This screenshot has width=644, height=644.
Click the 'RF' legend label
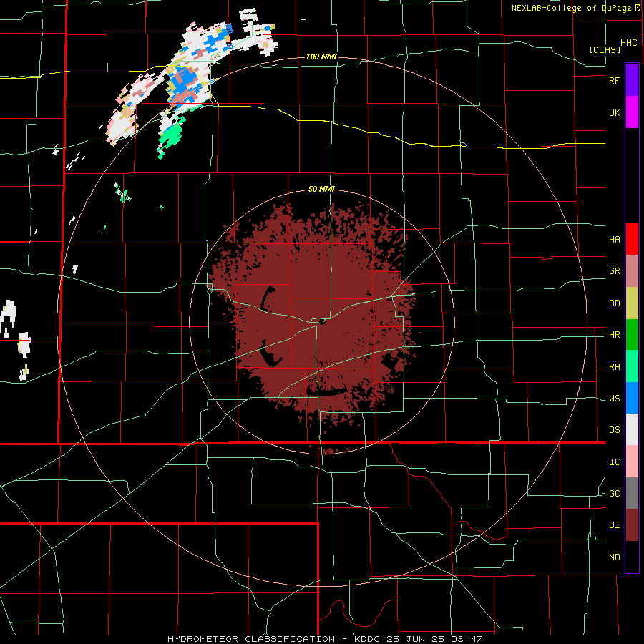(x=614, y=80)
